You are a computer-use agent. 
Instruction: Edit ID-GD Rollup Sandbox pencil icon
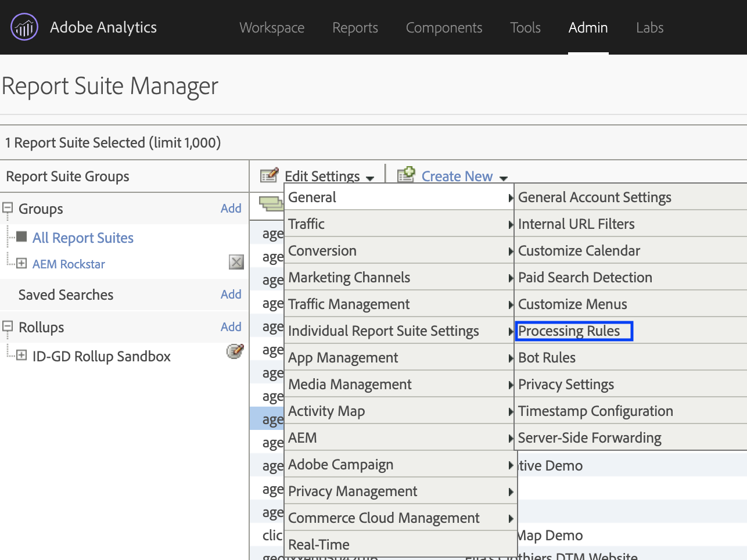pos(235,351)
